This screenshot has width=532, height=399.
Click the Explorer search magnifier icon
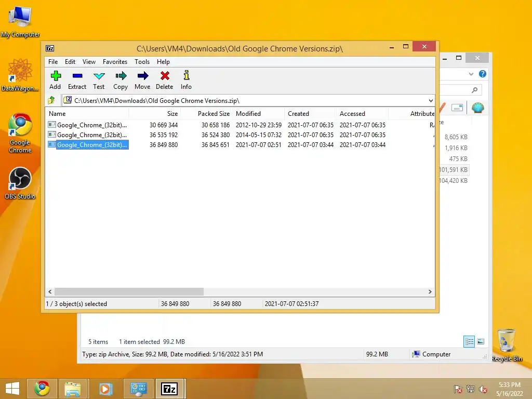(x=475, y=89)
